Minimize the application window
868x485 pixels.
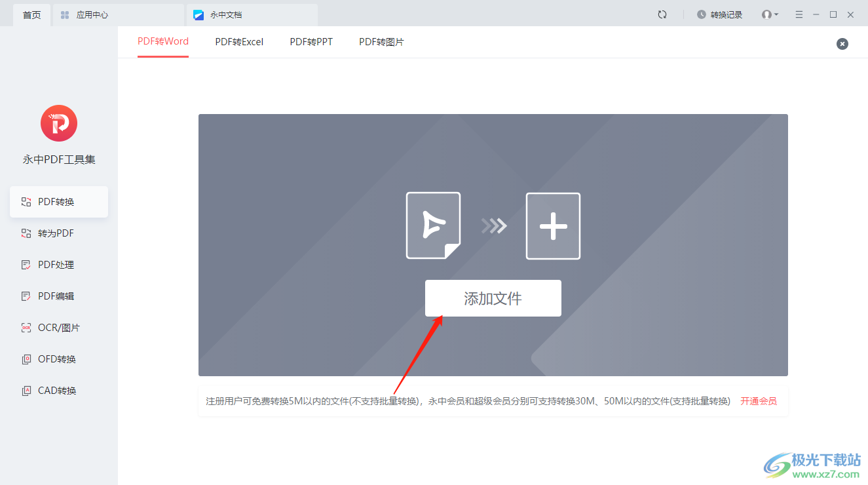point(816,14)
